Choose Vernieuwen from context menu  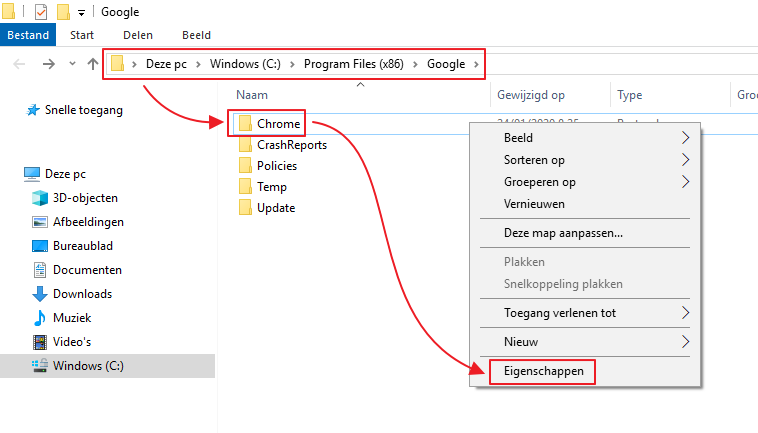pos(585,204)
